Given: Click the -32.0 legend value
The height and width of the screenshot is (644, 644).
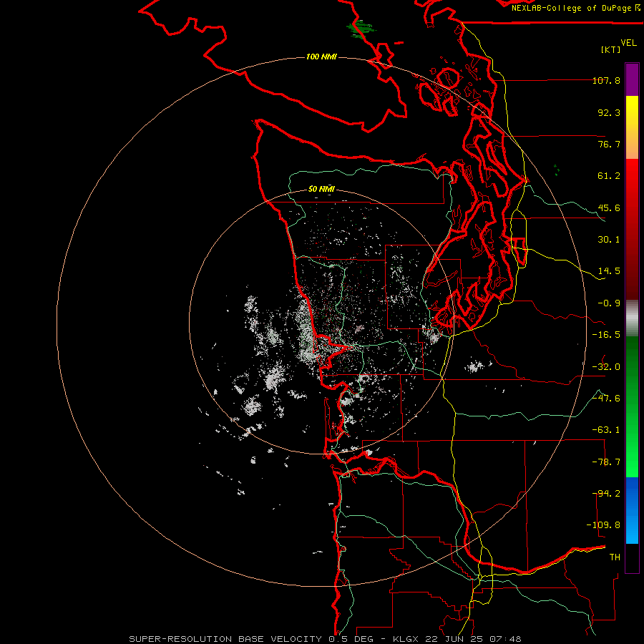Looking at the screenshot, I should coord(606,367).
